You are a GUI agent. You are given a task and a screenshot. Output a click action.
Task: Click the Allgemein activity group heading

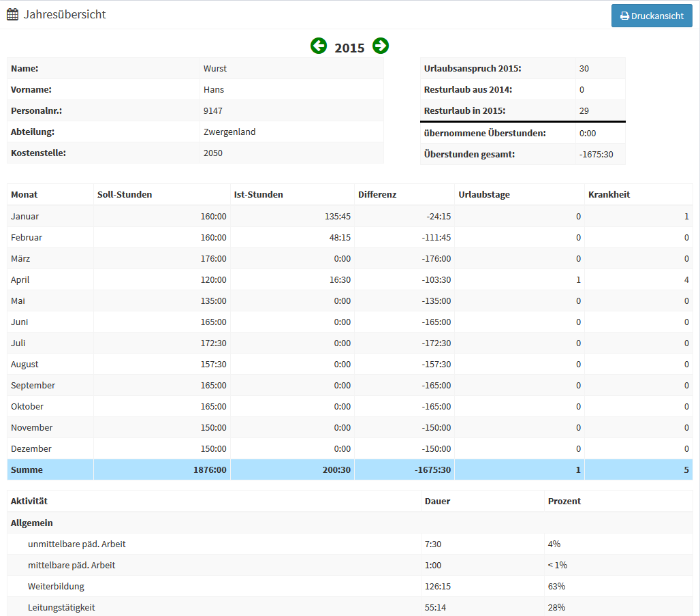[32, 523]
